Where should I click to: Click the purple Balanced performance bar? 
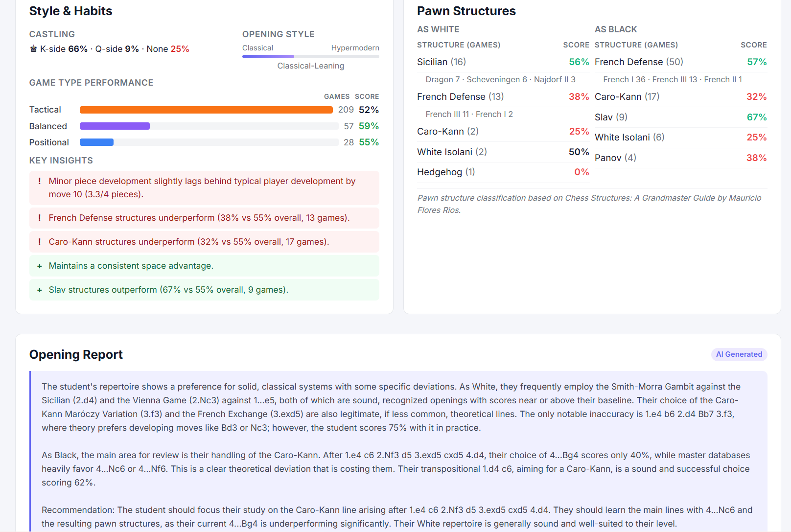point(115,126)
